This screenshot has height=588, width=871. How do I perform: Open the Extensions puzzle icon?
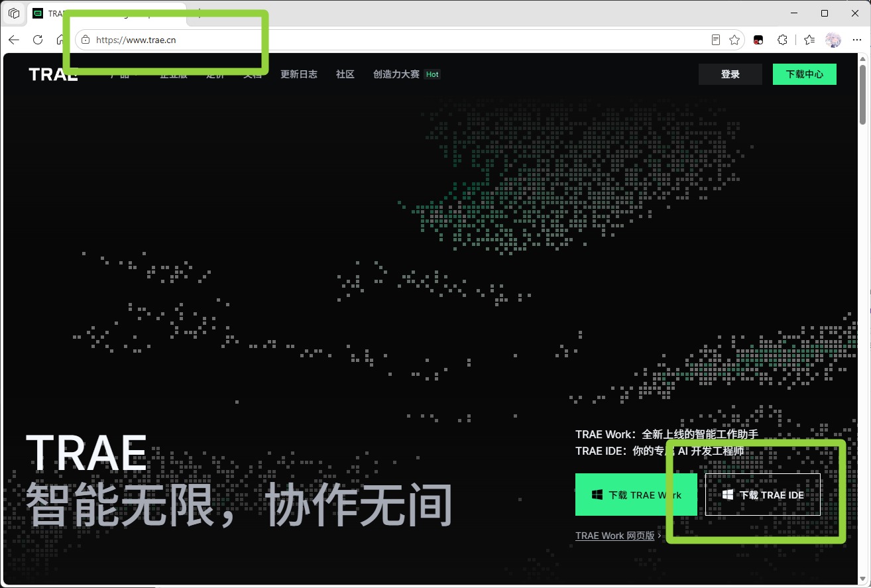tap(782, 40)
